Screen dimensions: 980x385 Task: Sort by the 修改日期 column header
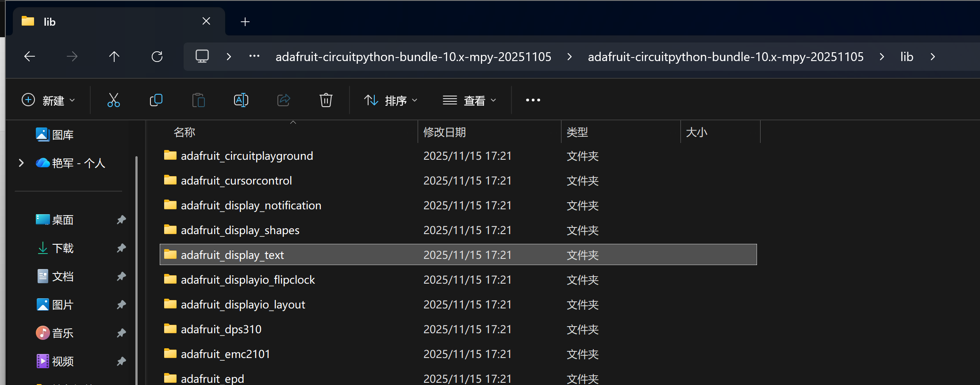445,132
